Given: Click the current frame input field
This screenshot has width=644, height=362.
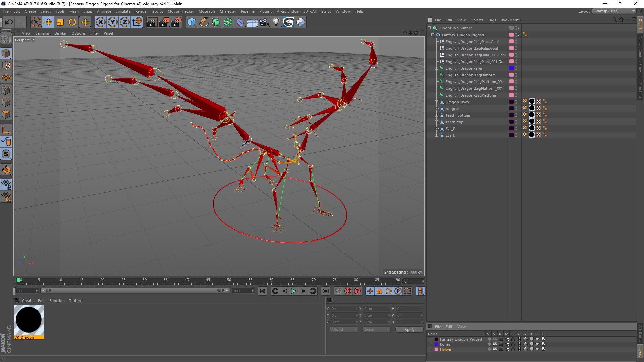Looking at the screenshot, I should tap(414, 281).
